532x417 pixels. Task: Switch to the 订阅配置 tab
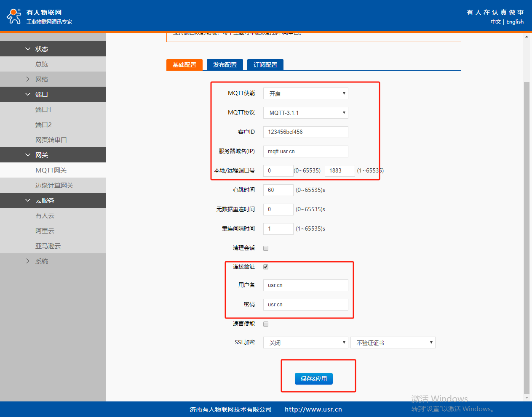tap(265, 65)
